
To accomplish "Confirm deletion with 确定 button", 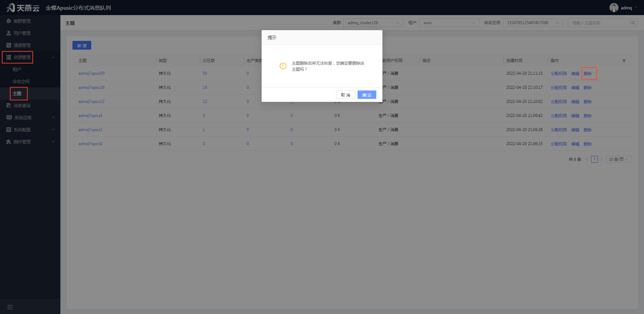I will 367,95.
